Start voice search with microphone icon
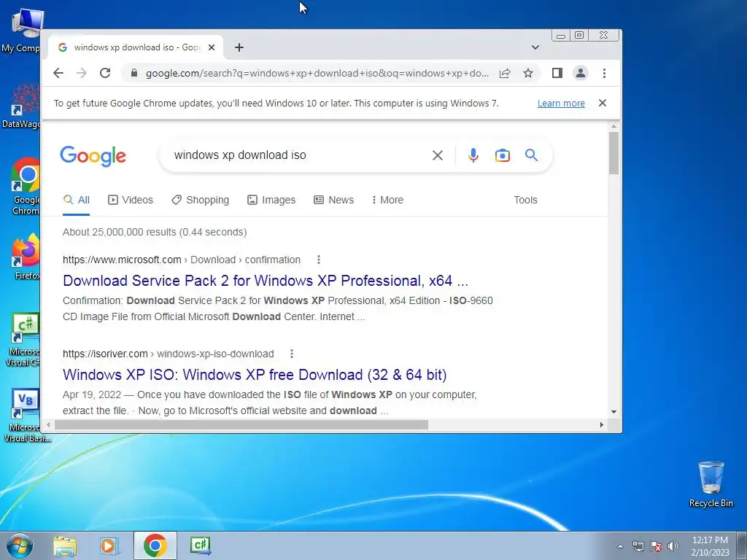The image size is (747, 560). [473, 155]
